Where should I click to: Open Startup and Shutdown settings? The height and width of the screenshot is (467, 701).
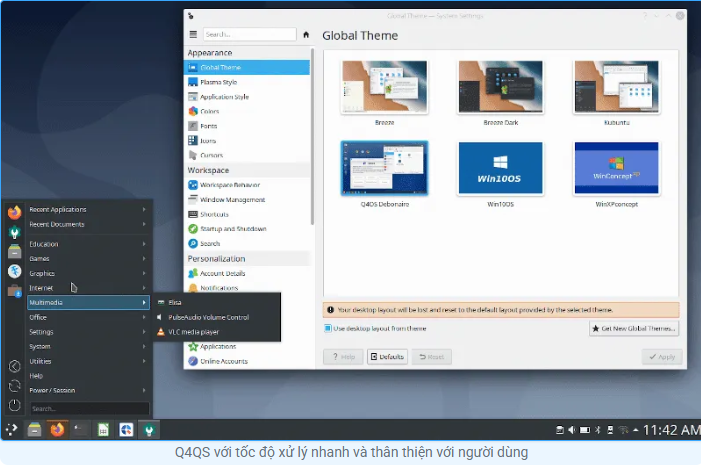point(247,229)
